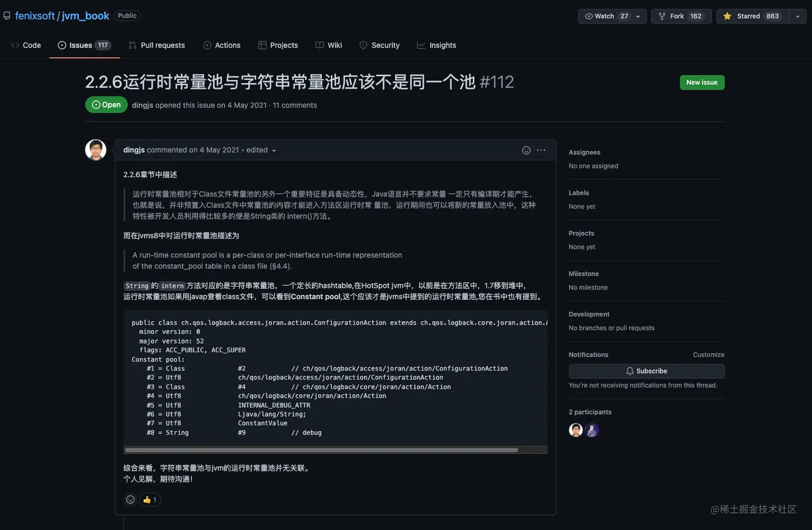Viewport: 812px width, 530px height.
Task: Click the 'No one assigned' text
Action: (x=593, y=166)
